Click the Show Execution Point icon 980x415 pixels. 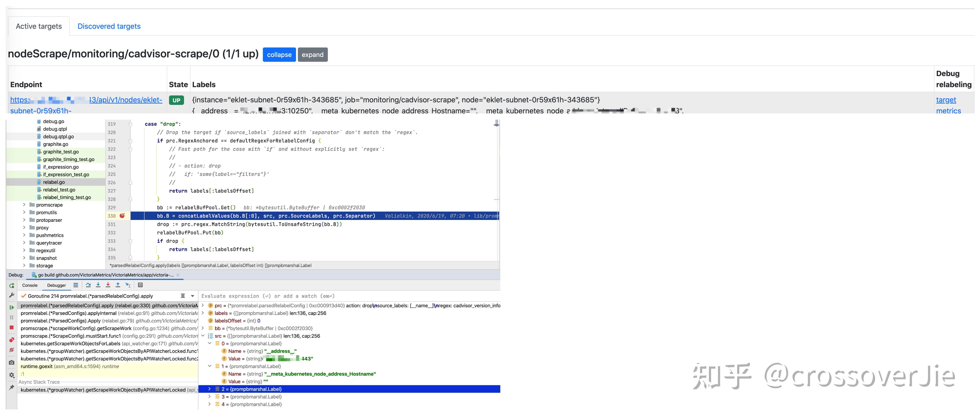(76, 285)
